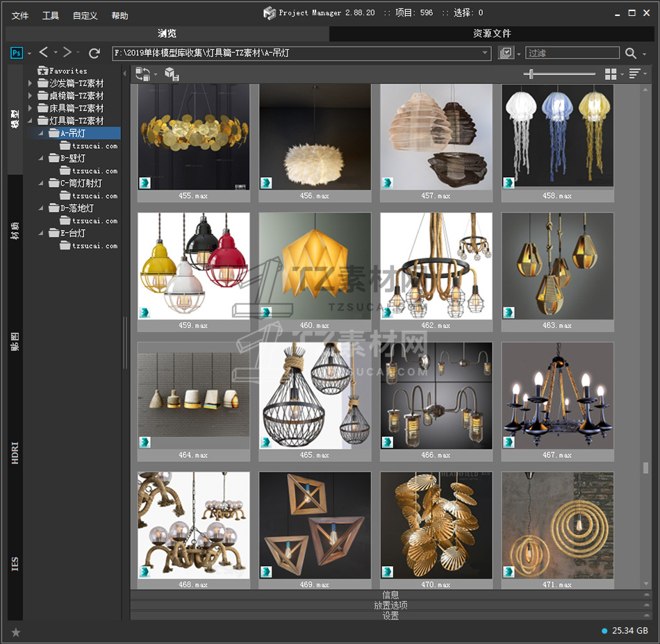Click the merge objects cube icon
The image size is (660, 644).
click(172, 74)
